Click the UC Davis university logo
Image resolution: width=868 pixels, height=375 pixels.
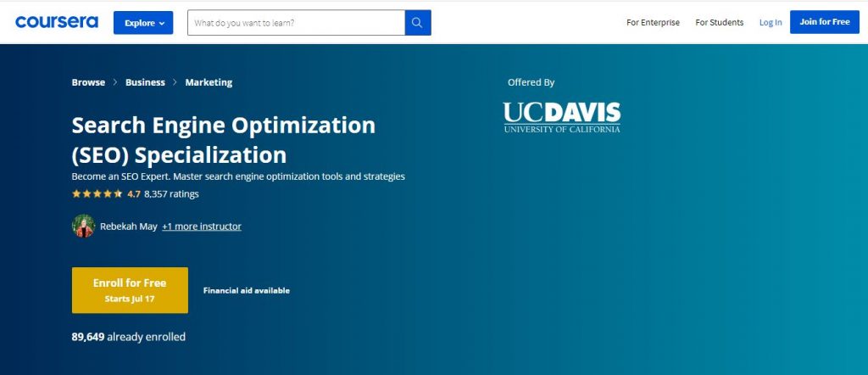pos(561,117)
